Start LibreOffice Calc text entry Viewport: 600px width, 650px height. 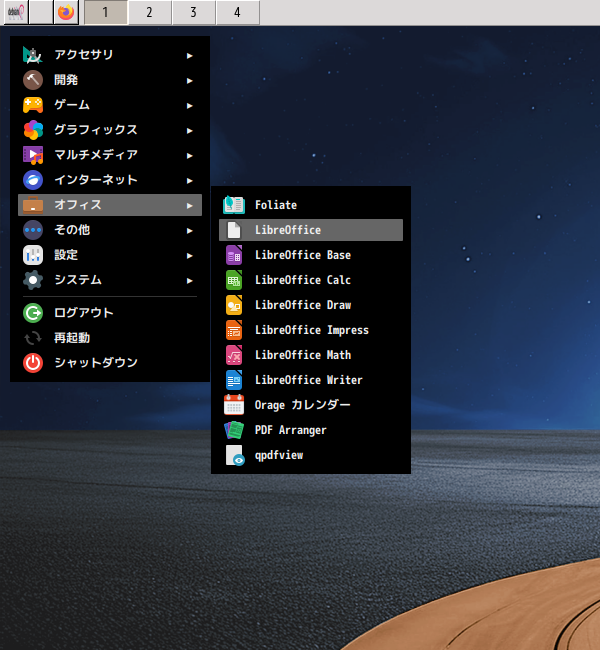[x=303, y=280]
